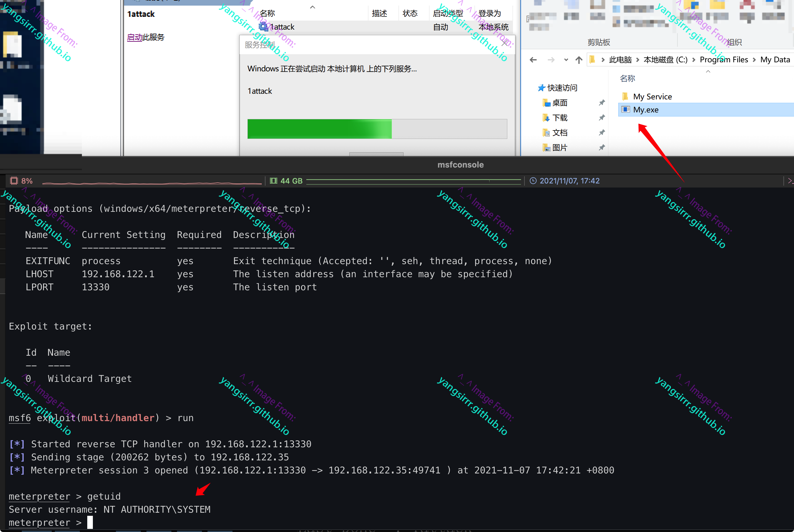Close the 服务控制 dialog

click(505, 43)
